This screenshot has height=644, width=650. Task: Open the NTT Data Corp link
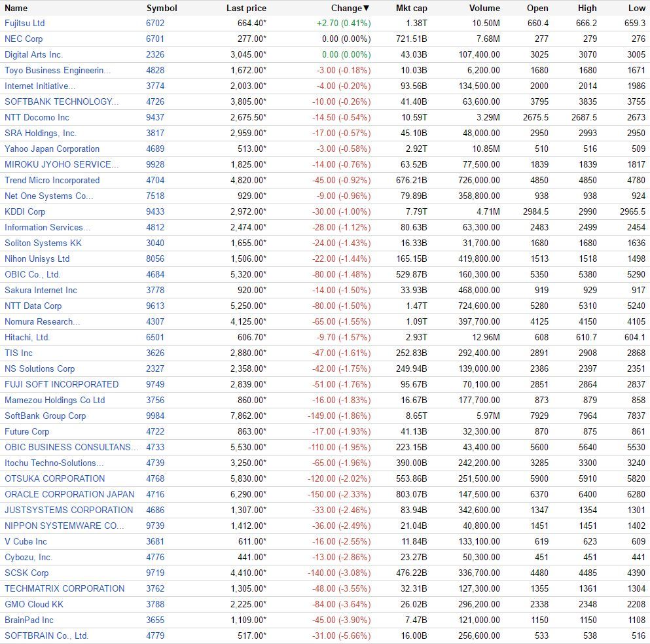coord(33,306)
